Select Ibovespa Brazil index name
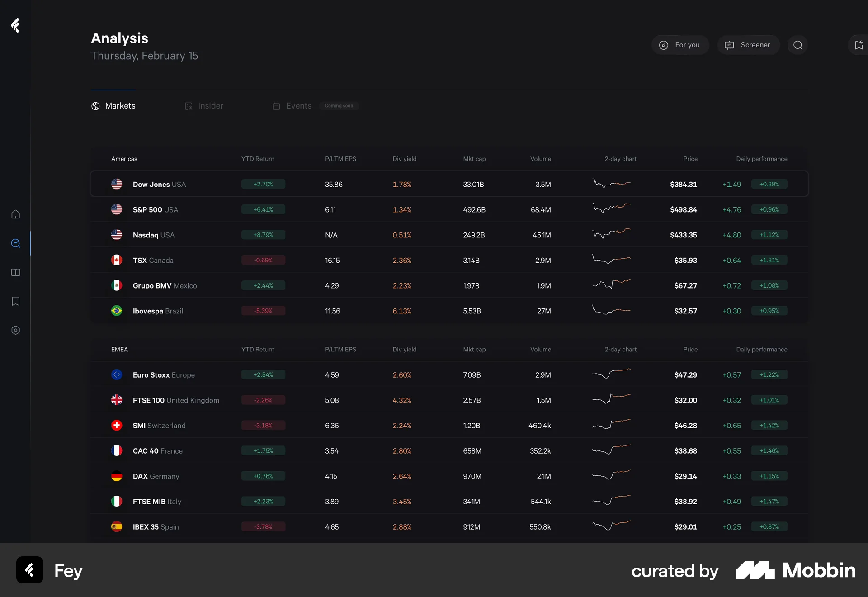Screen dimensions: 868x597 pyautogui.click(x=158, y=311)
